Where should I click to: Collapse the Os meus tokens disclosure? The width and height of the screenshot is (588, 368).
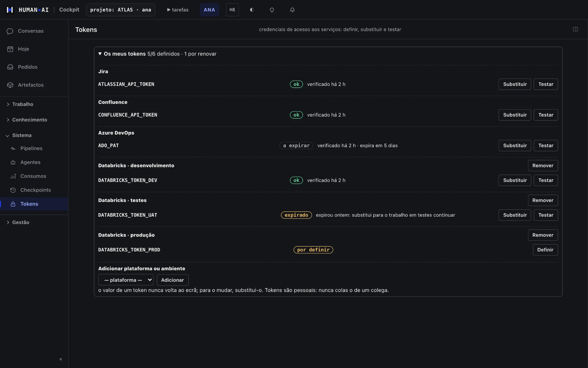(x=100, y=54)
